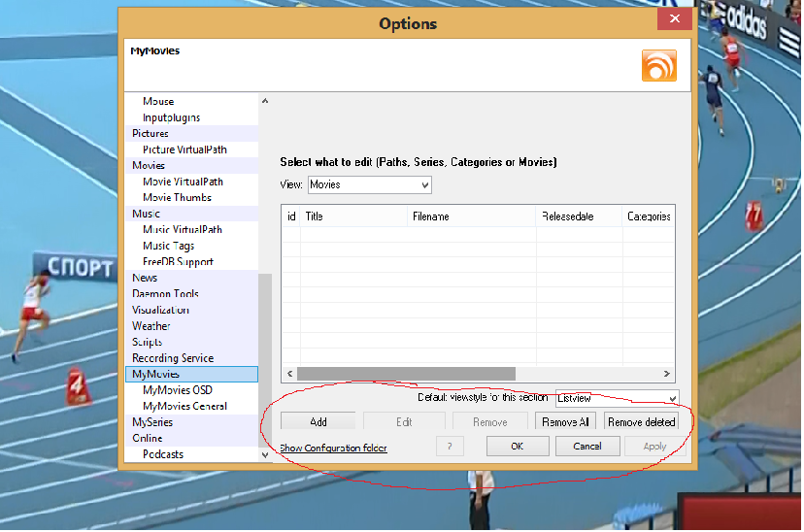
Task: Sort by the id column header
Action: click(x=291, y=216)
